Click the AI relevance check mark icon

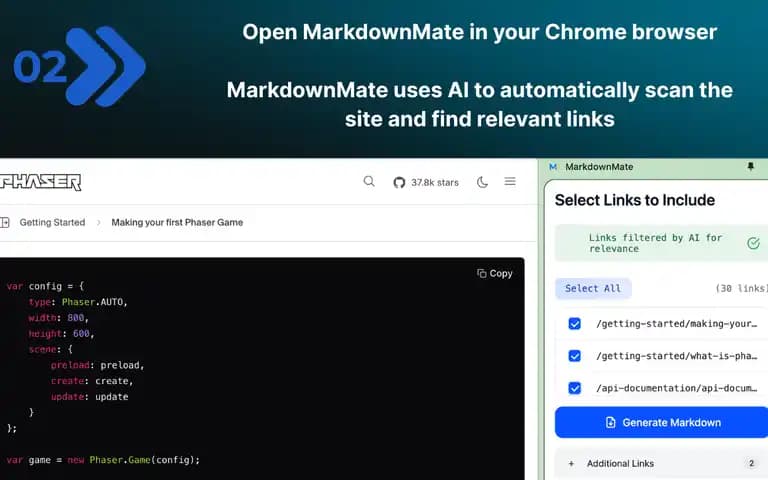click(x=753, y=243)
